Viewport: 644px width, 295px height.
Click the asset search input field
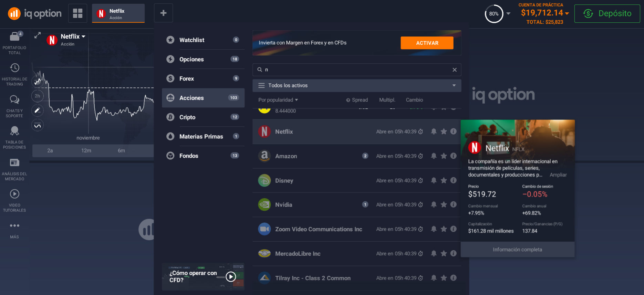point(357,70)
